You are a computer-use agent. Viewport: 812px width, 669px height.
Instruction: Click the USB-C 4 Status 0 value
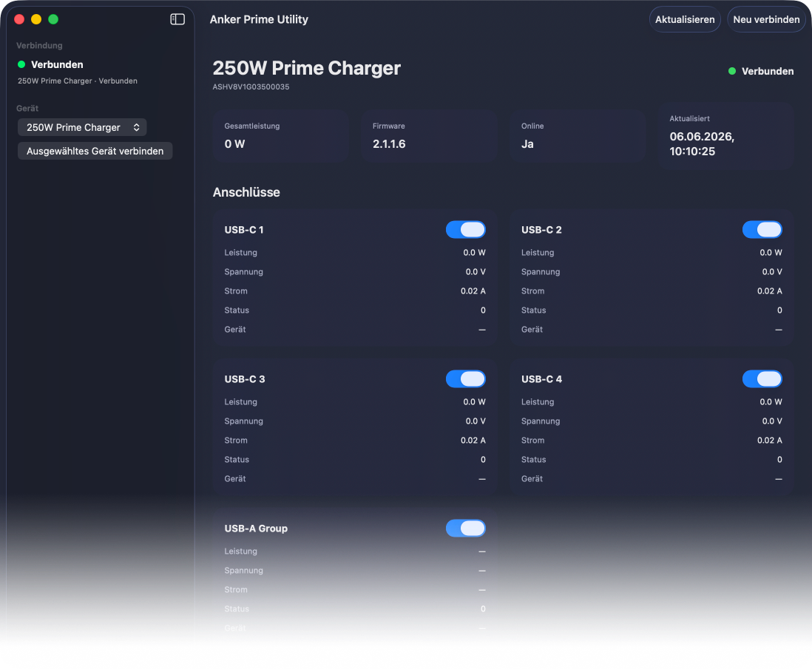point(779,459)
